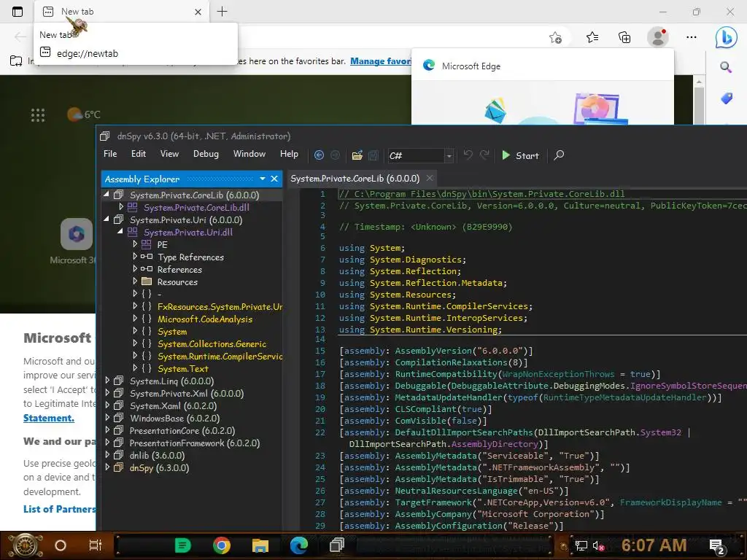Expand the System.Private.CoreLib.dll module node
Image resolution: width=747 pixels, height=560 pixels.
(x=120, y=206)
